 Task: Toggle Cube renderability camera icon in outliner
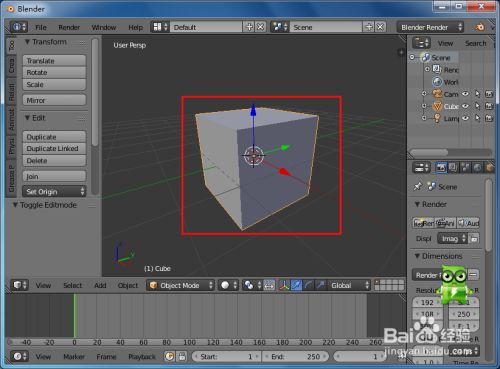point(489,106)
